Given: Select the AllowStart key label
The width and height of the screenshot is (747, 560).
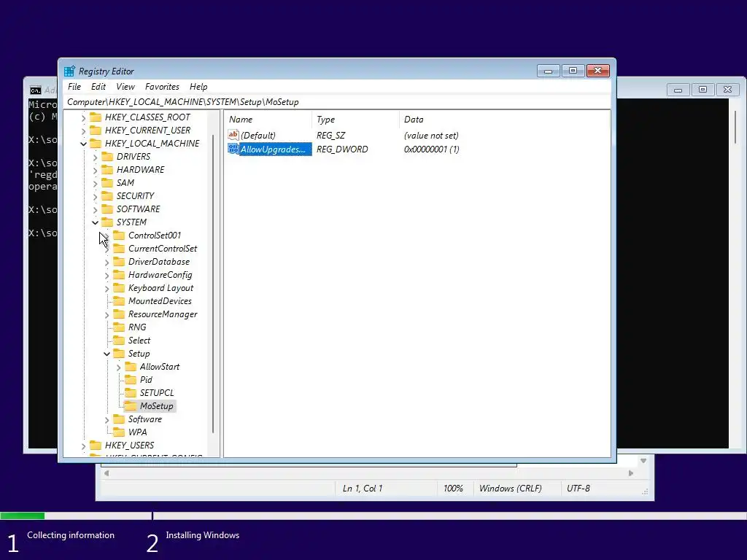Looking at the screenshot, I should tap(160, 367).
